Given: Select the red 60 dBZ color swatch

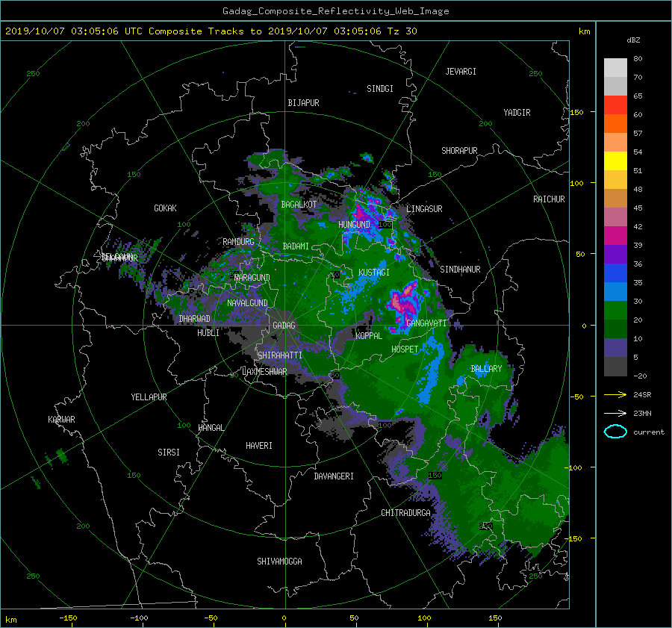Looking at the screenshot, I should point(615,105).
